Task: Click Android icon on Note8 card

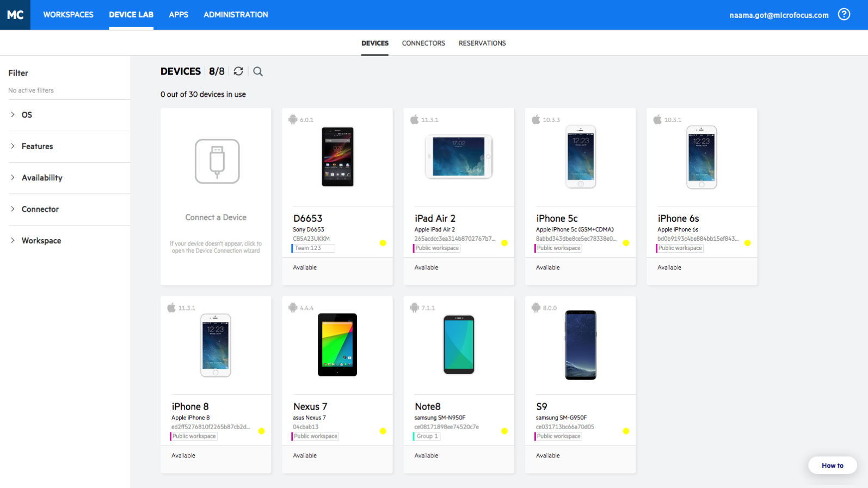Action: [415, 308]
